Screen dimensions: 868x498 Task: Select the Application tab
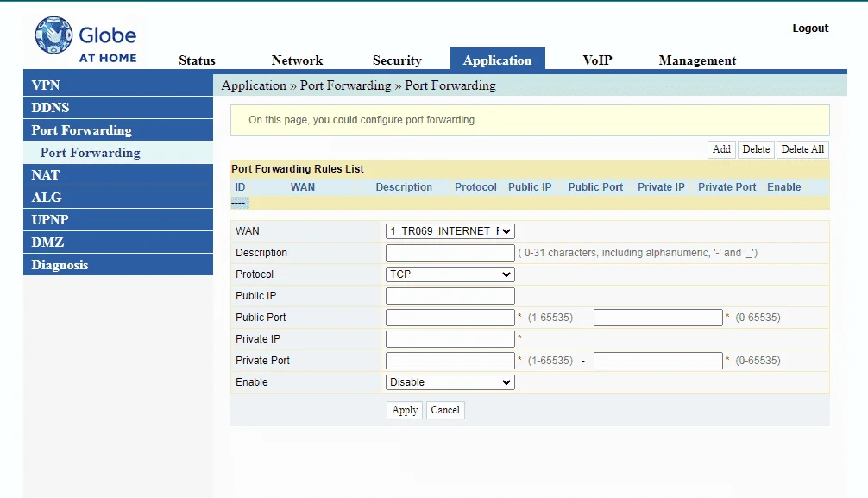point(497,60)
